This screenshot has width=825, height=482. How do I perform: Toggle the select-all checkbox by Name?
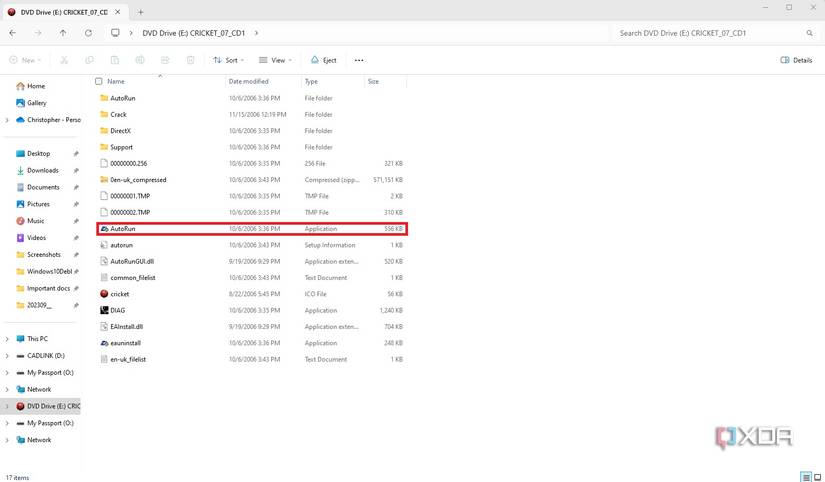98,82
